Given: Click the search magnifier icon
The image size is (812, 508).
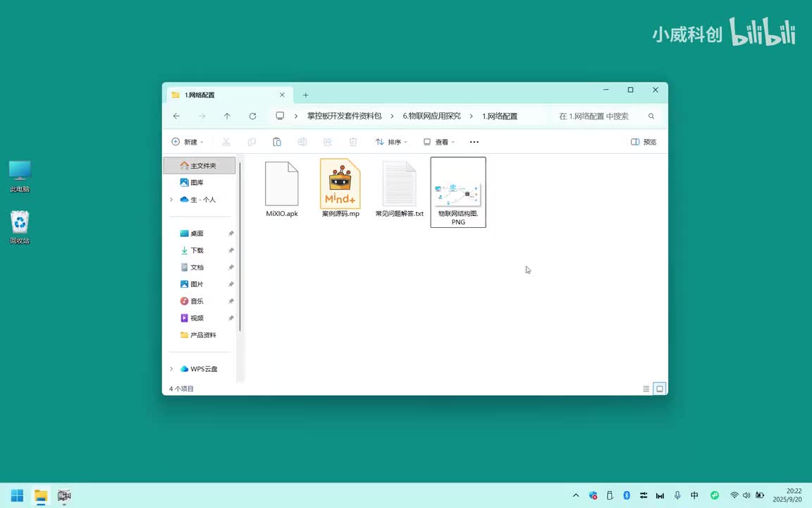Looking at the screenshot, I should coord(651,116).
